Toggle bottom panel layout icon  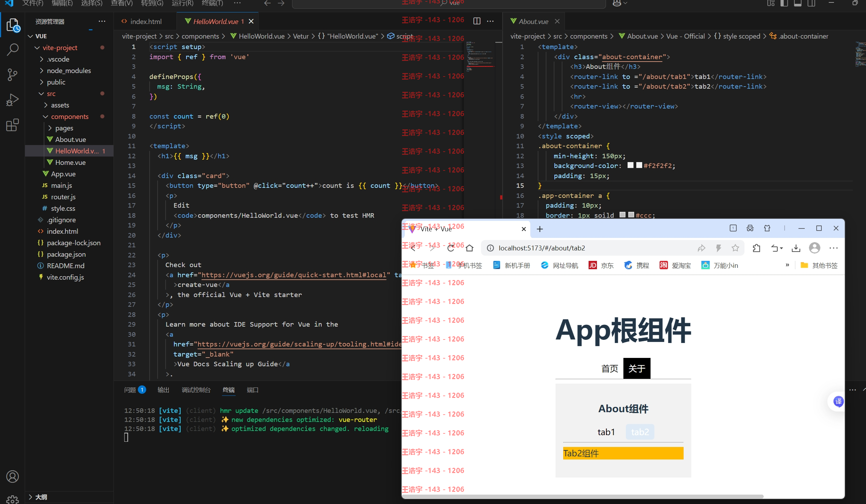798,3
